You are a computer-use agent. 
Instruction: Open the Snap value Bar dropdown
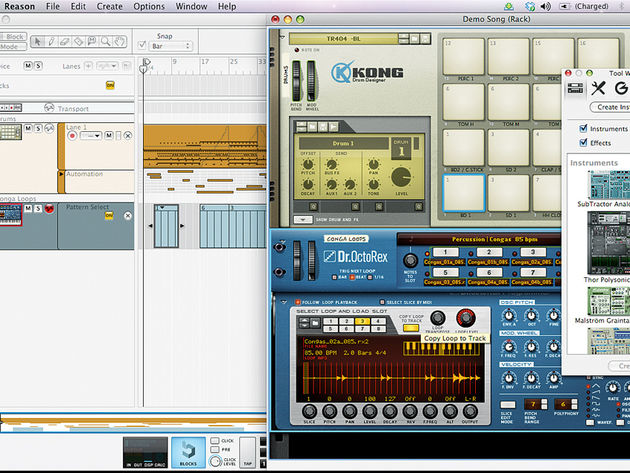click(x=171, y=46)
